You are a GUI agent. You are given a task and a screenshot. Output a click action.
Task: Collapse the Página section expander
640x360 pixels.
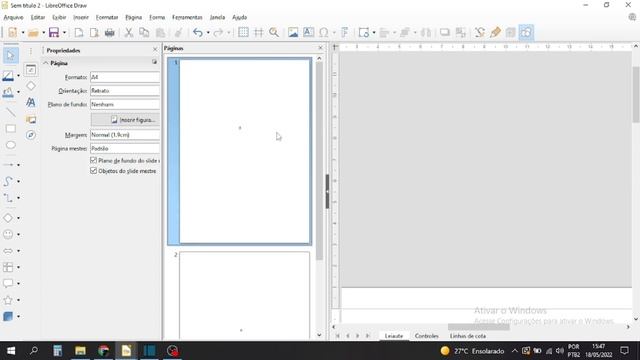tap(46, 63)
